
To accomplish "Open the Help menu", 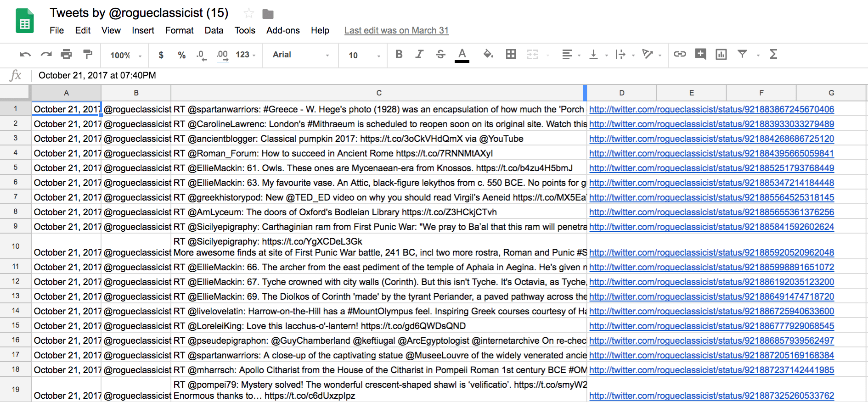I will pyautogui.click(x=320, y=30).
